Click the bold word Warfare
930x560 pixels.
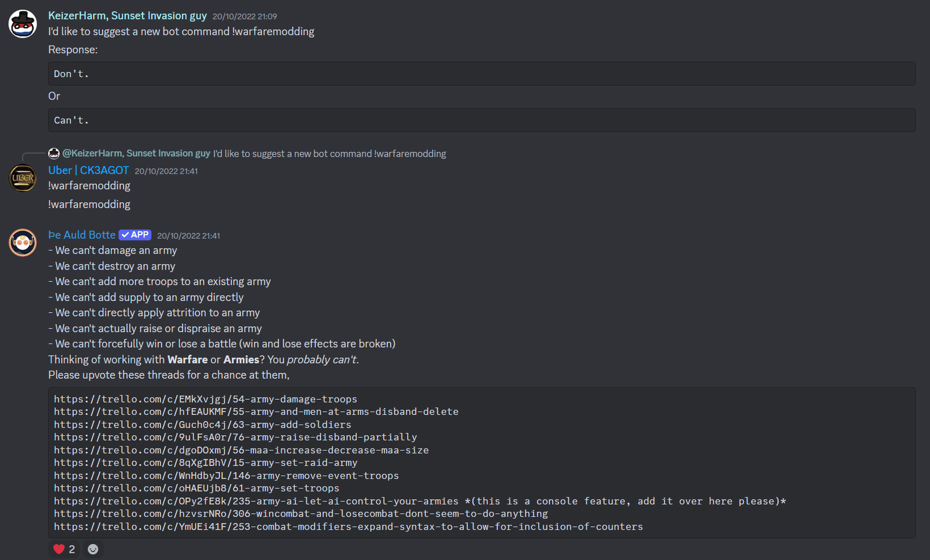point(188,360)
